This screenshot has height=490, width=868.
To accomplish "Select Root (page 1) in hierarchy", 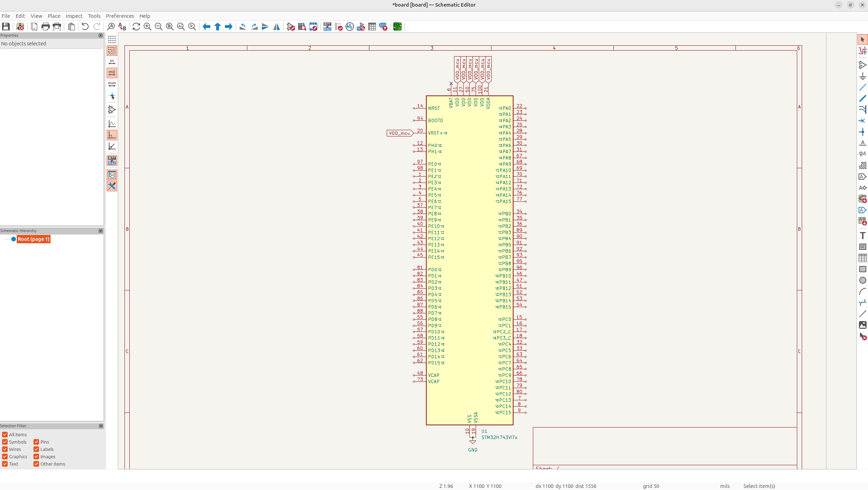I will pyautogui.click(x=33, y=239).
